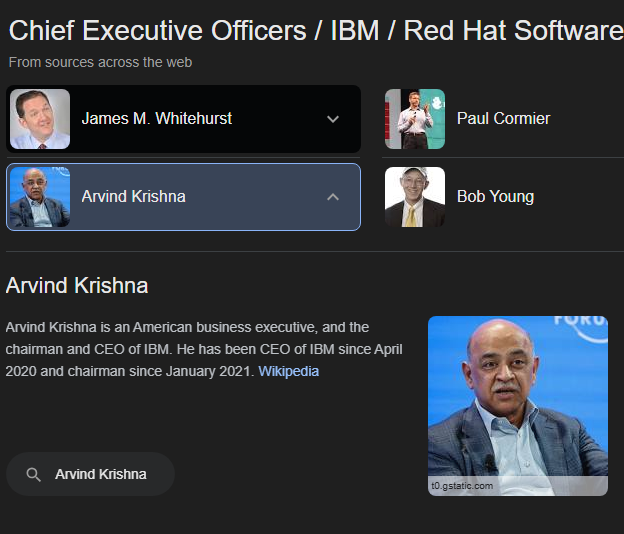Open large Arvind Krishna portrait image
Screen dimensions: 624x534
[x=518, y=406]
